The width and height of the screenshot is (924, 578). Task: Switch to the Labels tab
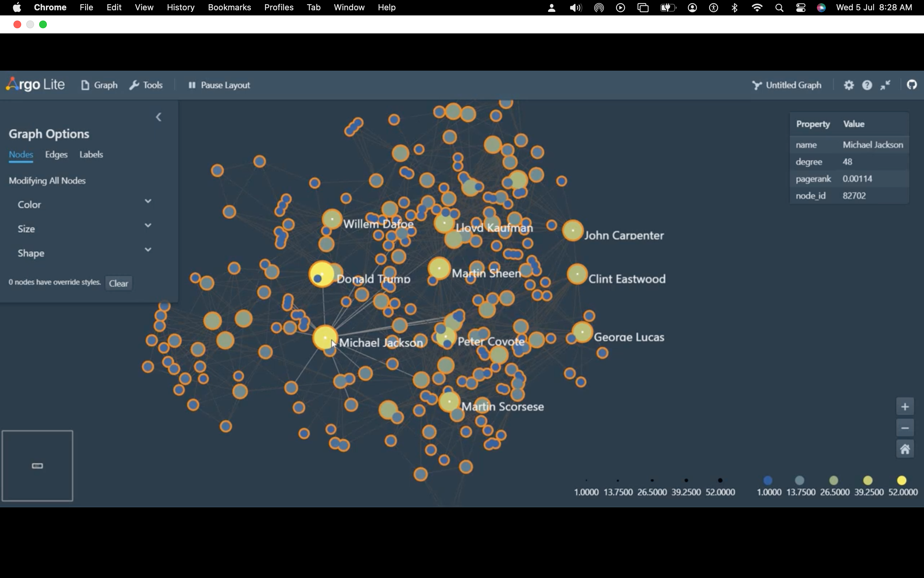click(x=91, y=154)
